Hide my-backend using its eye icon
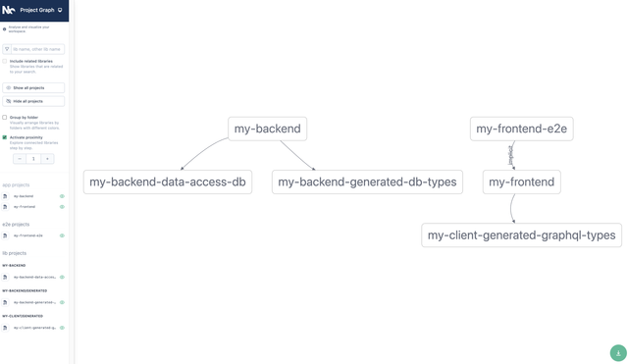This screenshot has height=364, width=628. click(62, 196)
